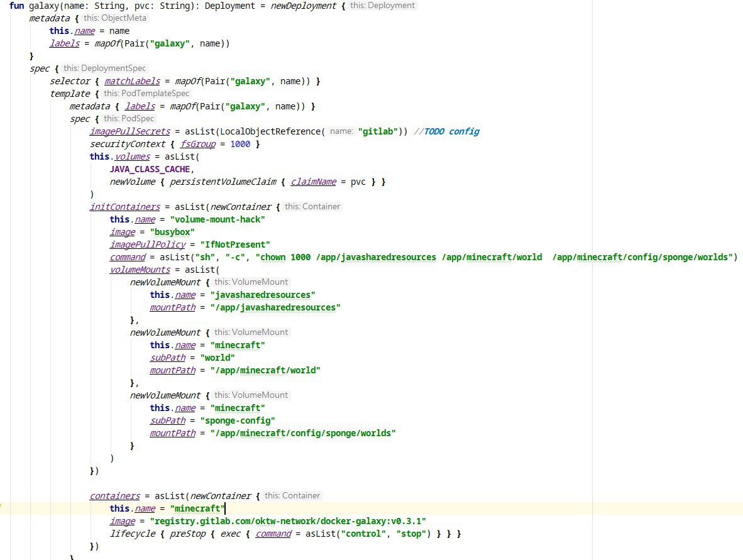Click the 'name:' parameter hint before "gitlab"
The width and height of the screenshot is (743, 560).
[x=342, y=131]
